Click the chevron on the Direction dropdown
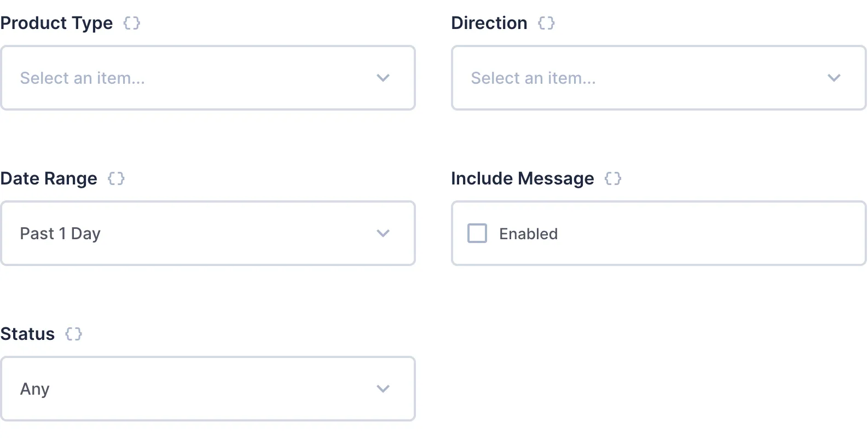Image resolution: width=868 pixels, height=439 pixels. click(834, 78)
